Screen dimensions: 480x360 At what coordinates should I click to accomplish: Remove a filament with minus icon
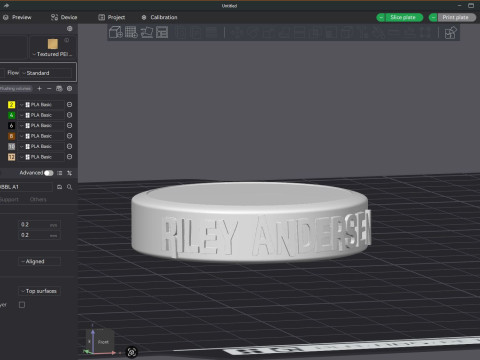(x=49, y=88)
